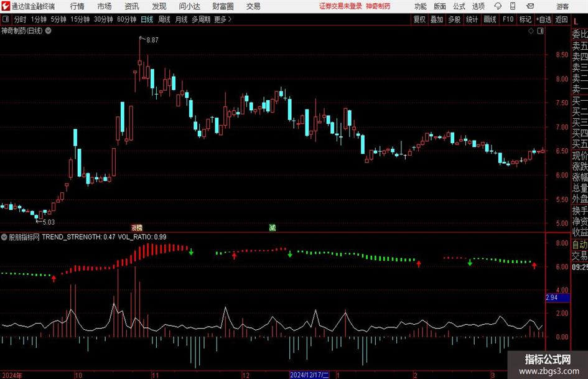Switch to 周线 period tab
The image size is (588, 379).
(164, 19)
